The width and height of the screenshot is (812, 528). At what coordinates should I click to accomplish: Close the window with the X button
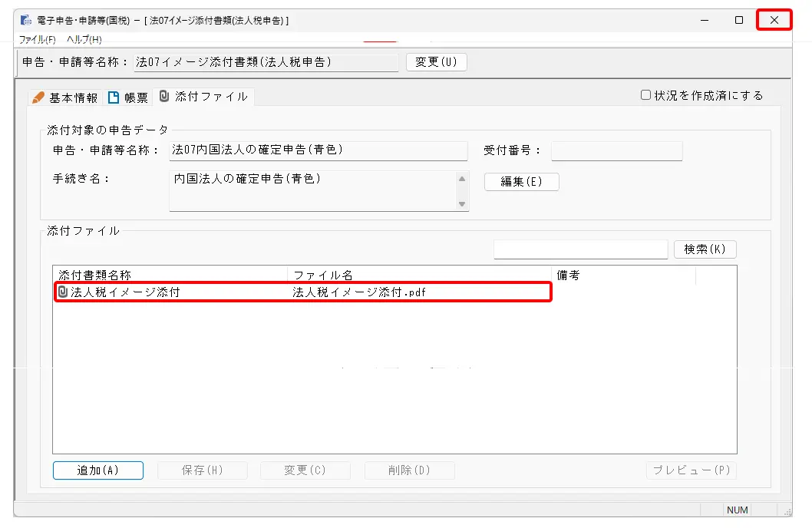774,20
